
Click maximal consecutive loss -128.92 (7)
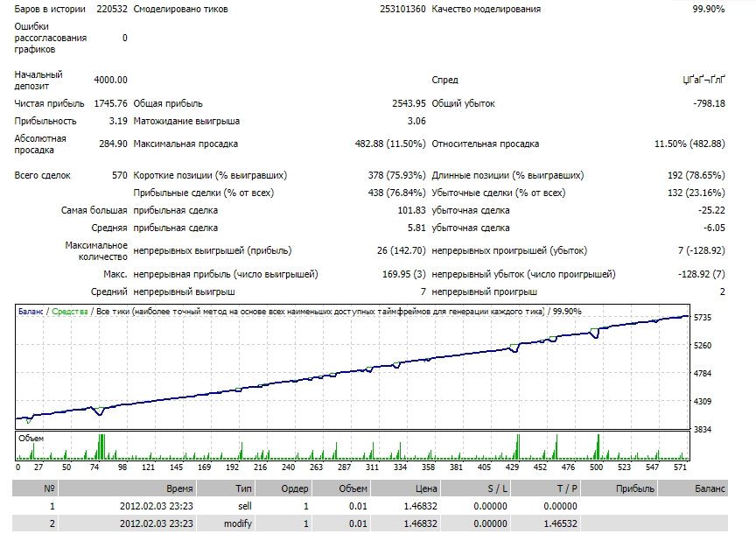[x=702, y=274]
